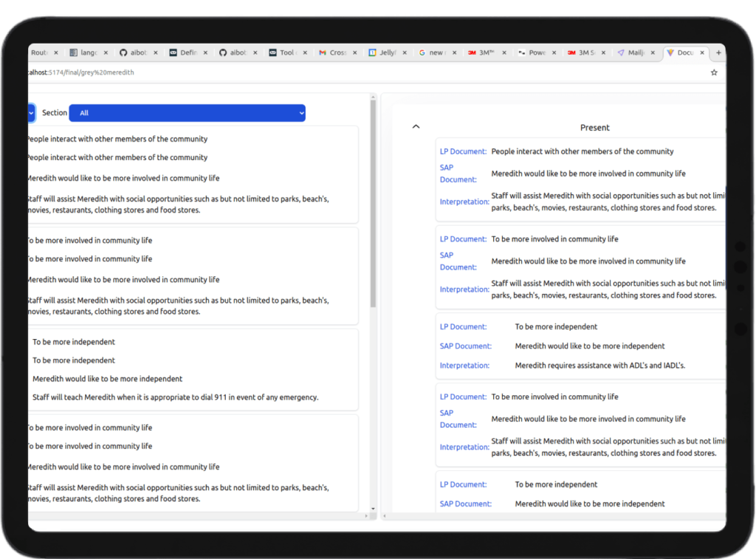Image resolution: width=756 pixels, height=559 pixels.
Task: Close the 3M™ tab
Action: 504,52
